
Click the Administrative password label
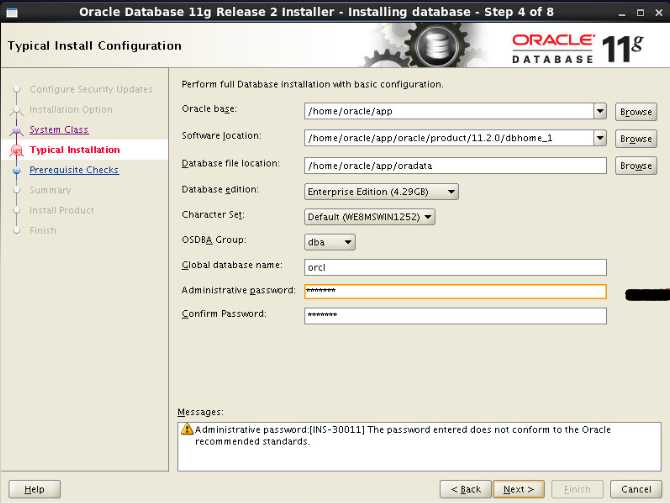pos(238,290)
